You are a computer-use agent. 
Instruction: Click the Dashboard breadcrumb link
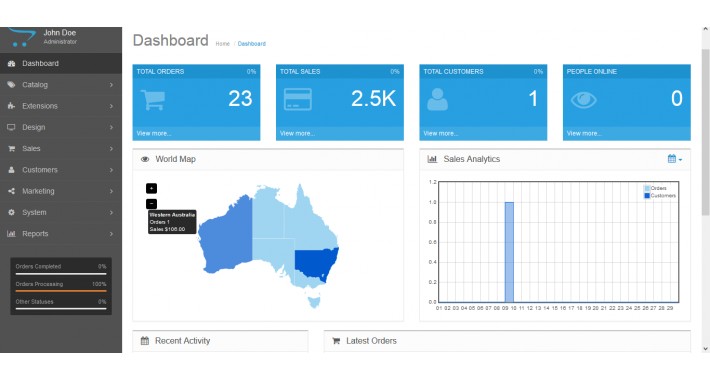click(x=252, y=44)
